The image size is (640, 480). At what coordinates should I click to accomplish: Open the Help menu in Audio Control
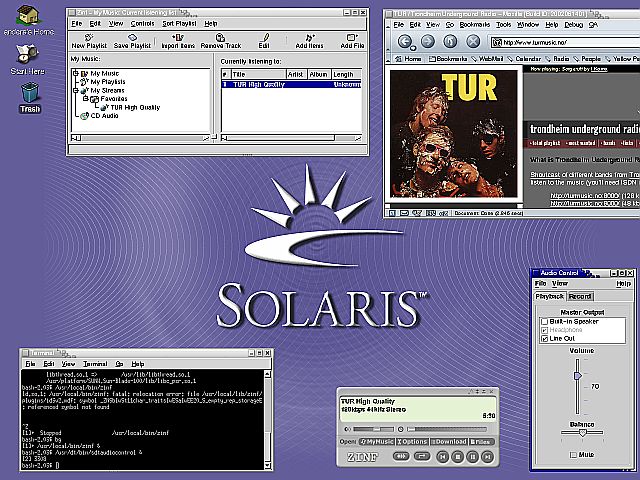[623, 283]
